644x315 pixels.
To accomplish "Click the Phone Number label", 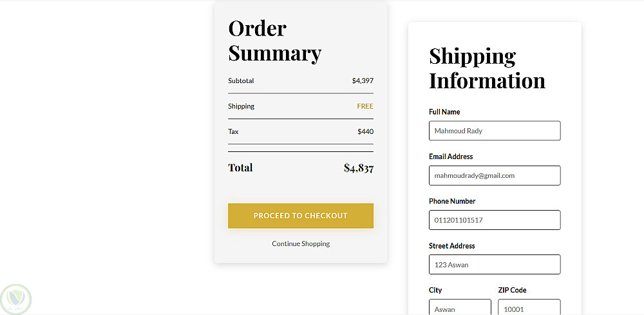I will point(452,201).
